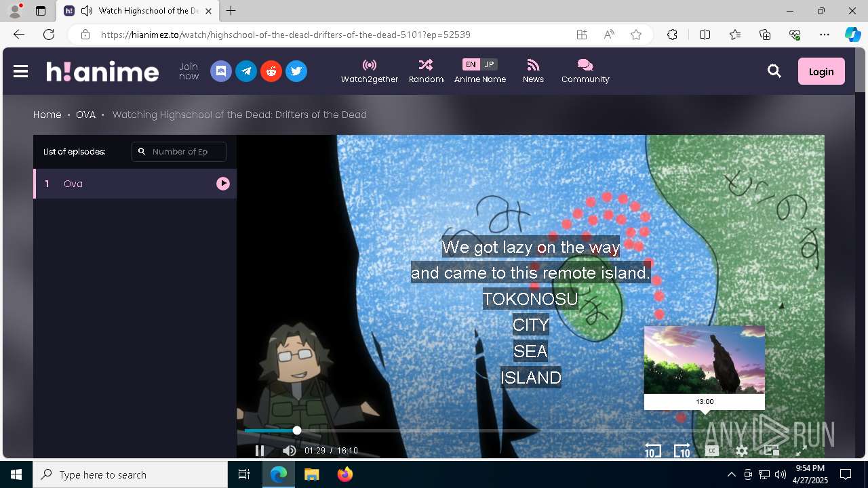The width and height of the screenshot is (868, 488).
Task: Add this page to favorites
Action: 636,35
